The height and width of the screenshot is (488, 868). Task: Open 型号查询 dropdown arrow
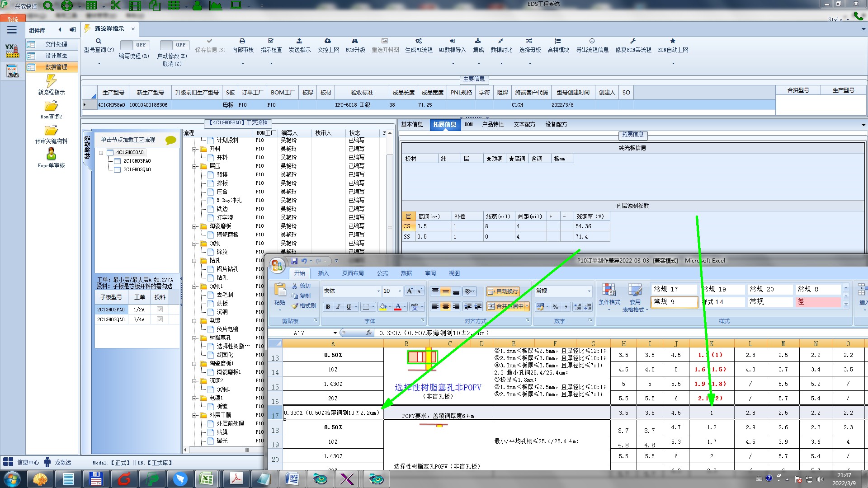tap(99, 63)
